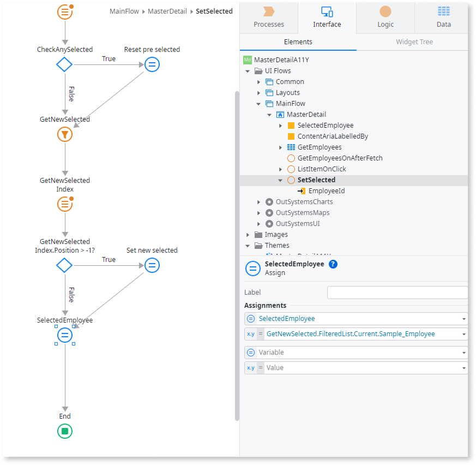Select OutSystemsUI in the elements tree
Image resolution: width=476 pixels, height=465 pixels.
(298, 224)
